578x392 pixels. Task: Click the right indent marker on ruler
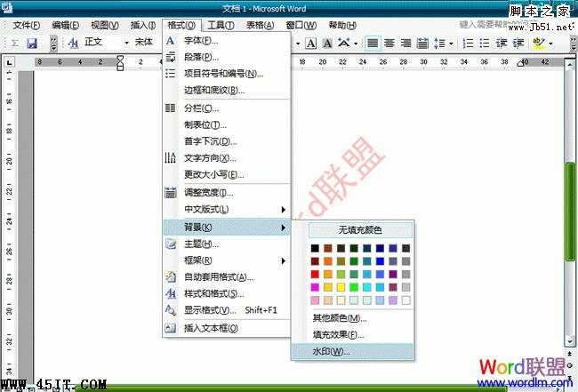(520, 64)
